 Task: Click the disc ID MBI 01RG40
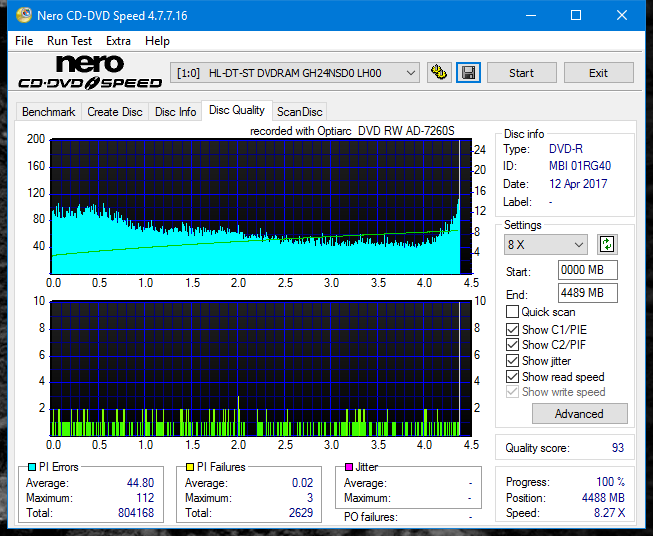(580, 166)
